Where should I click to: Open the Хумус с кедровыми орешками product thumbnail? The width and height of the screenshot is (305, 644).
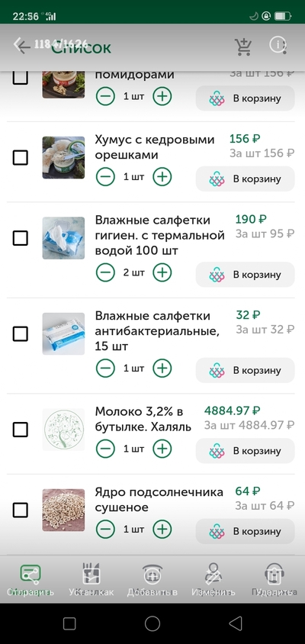click(x=63, y=158)
